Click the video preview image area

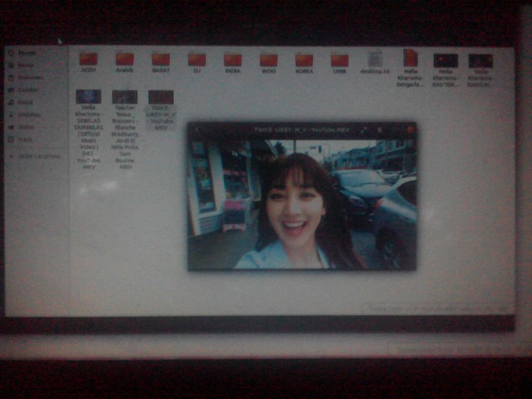(x=302, y=204)
